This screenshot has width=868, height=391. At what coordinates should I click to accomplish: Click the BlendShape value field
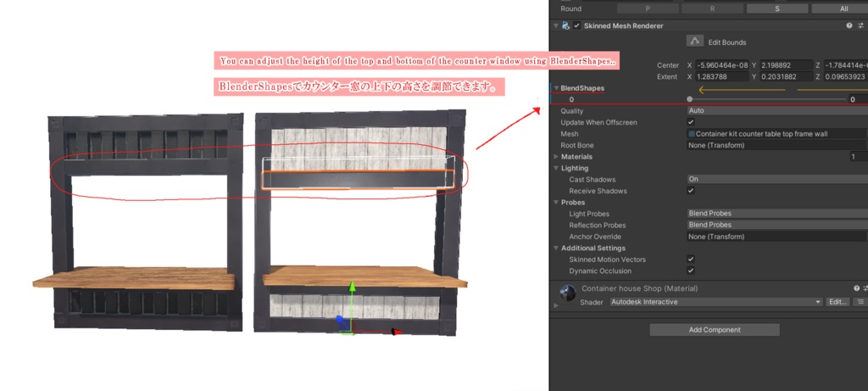tap(858, 100)
